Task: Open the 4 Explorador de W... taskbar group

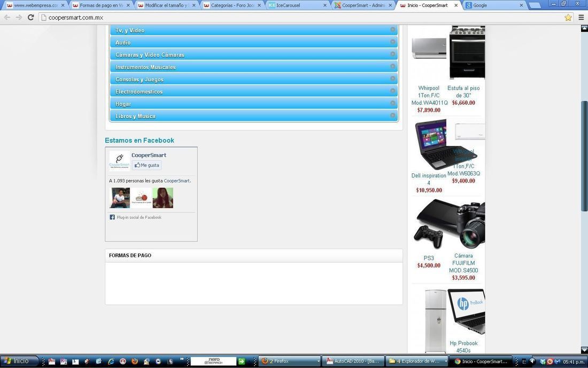Action: click(417, 361)
